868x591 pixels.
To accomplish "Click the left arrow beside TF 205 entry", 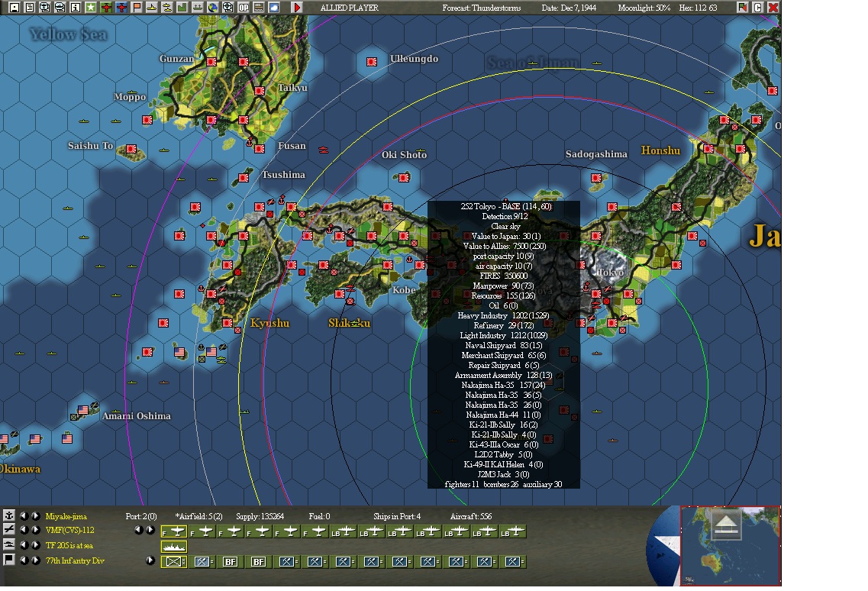I will click(x=24, y=545).
